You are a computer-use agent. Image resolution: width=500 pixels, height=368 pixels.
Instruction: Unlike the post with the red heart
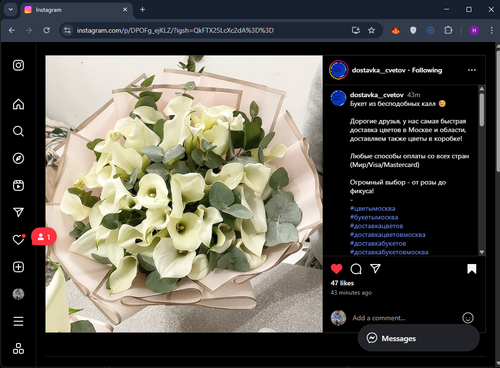click(336, 269)
